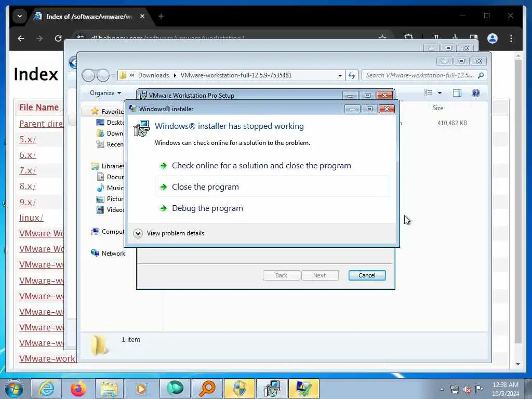Click the Chrome page vertical scrollbar
Viewport: 532px width, 399px height.
[x=518, y=202]
